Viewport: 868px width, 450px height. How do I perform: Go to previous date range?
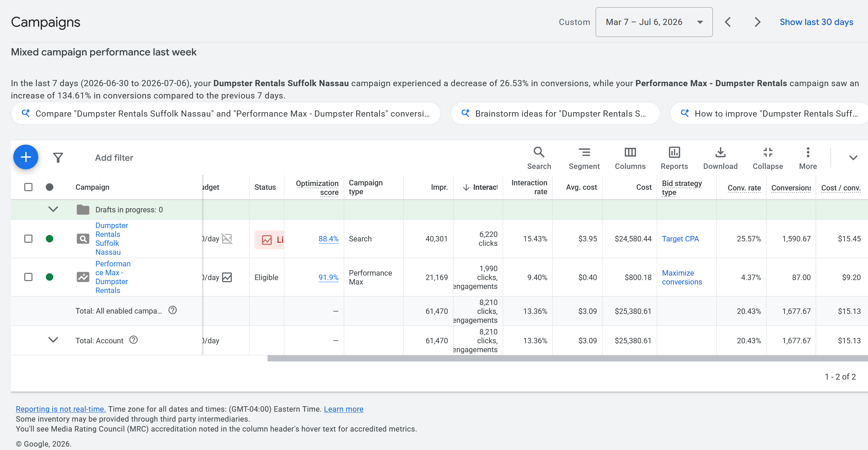coord(728,22)
